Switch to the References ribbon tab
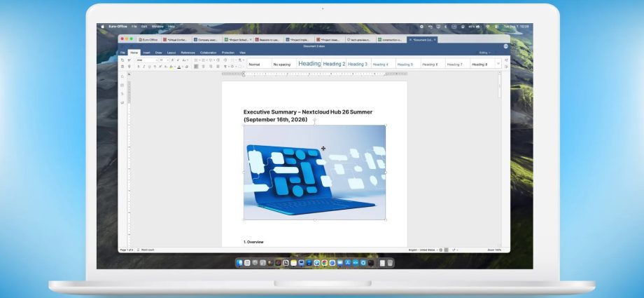 (188, 53)
